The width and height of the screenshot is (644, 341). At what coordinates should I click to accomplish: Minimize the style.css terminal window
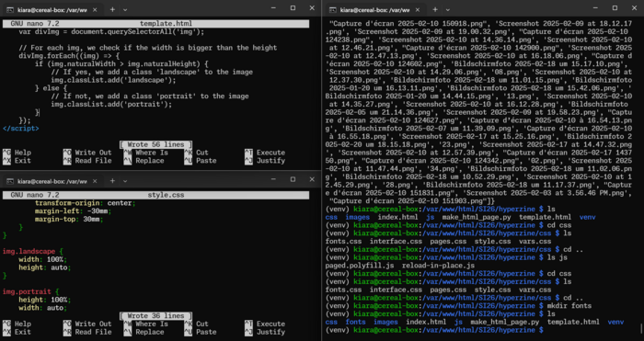point(273,179)
